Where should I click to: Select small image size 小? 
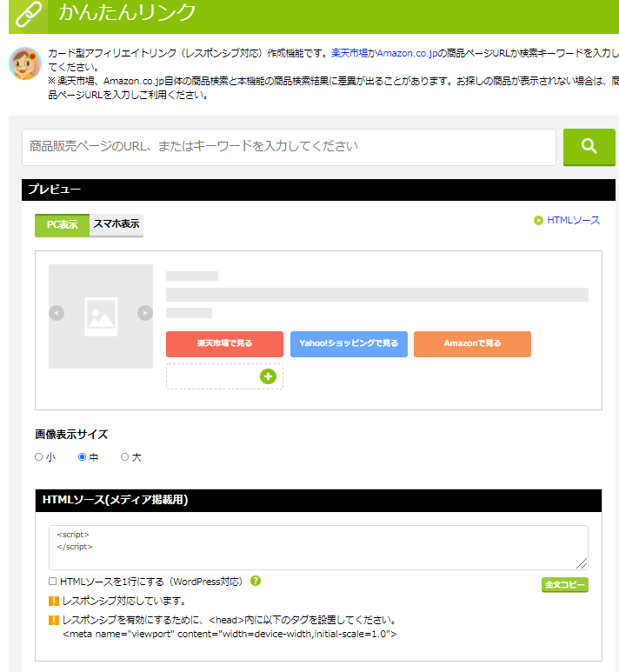[38, 457]
